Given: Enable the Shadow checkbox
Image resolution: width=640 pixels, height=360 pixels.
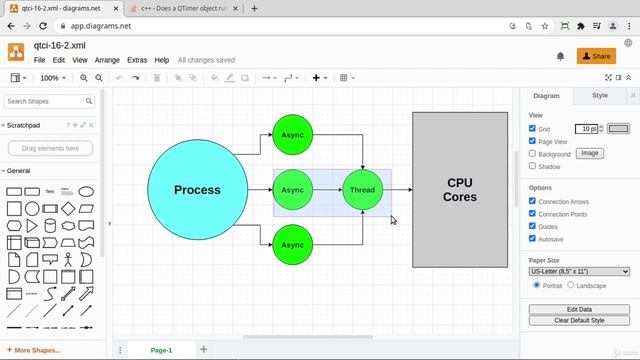Looking at the screenshot, I should pyautogui.click(x=532, y=166).
